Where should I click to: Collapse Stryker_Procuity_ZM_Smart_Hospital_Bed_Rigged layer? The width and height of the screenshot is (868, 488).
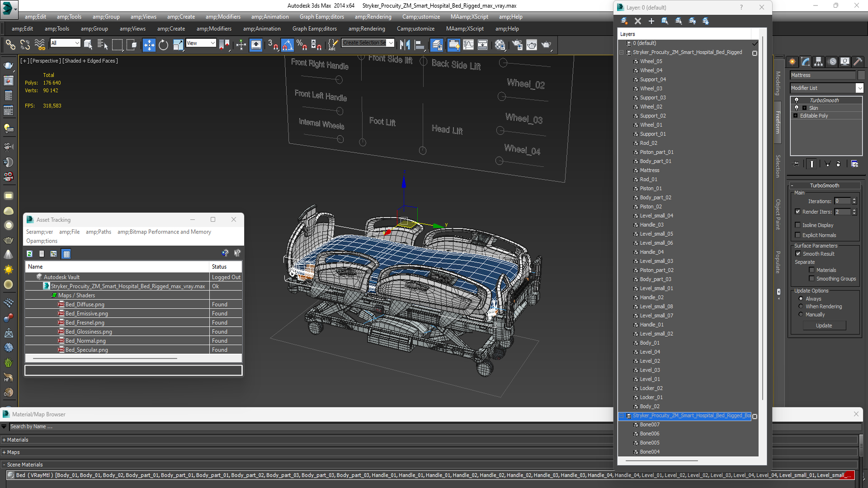(x=621, y=52)
